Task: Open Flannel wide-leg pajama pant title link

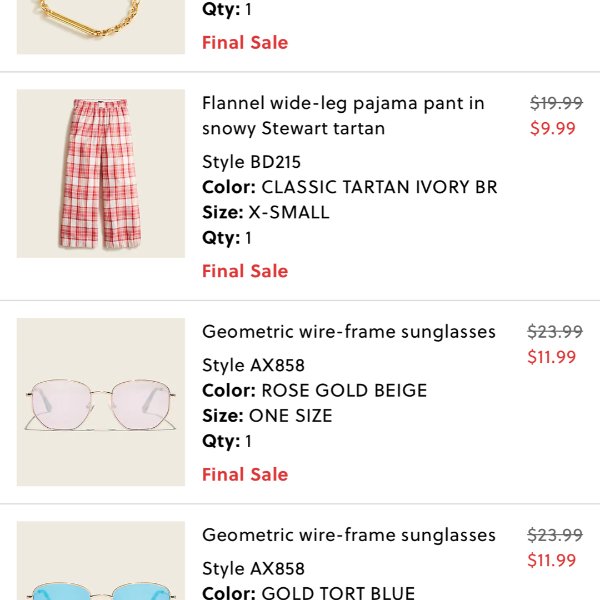Action: point(343,116)
